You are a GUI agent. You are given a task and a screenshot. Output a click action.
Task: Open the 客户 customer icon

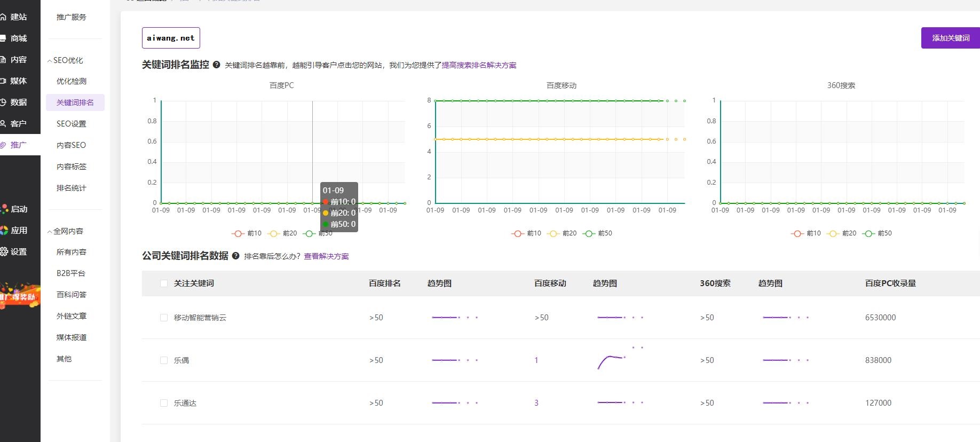(3, 124)
